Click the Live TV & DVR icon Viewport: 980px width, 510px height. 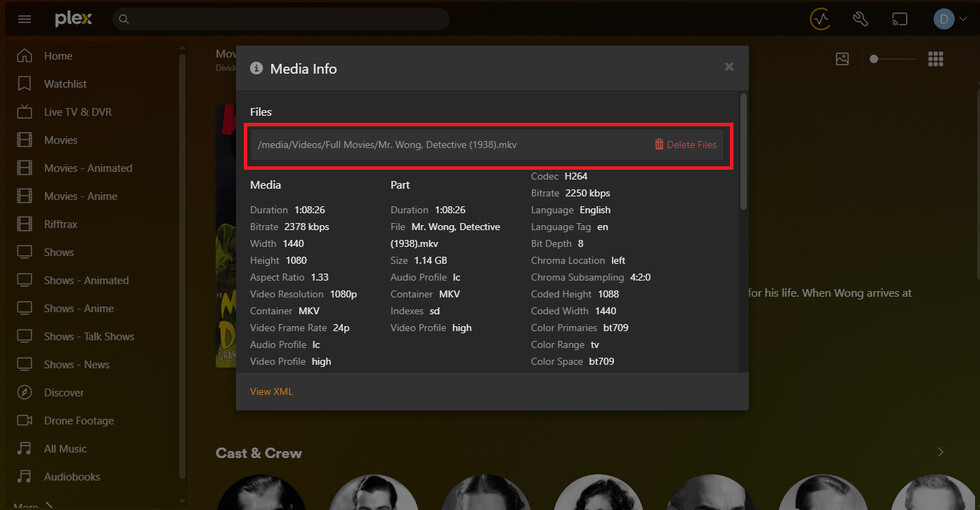tap(24, 112)
